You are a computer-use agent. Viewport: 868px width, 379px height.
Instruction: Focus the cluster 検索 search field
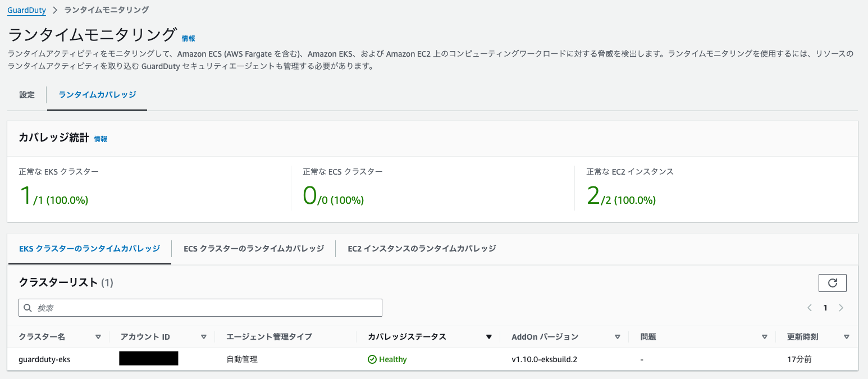coord(200,308)
